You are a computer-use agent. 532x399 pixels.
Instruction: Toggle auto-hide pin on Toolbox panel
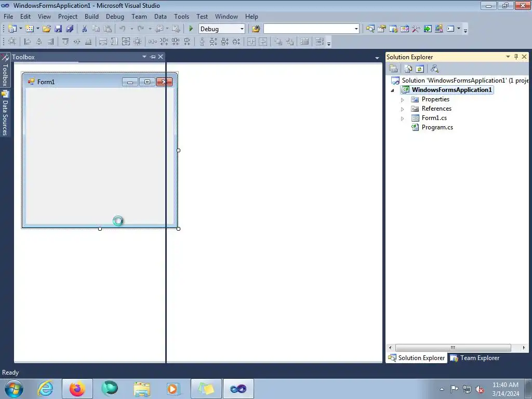coord(153,57)
